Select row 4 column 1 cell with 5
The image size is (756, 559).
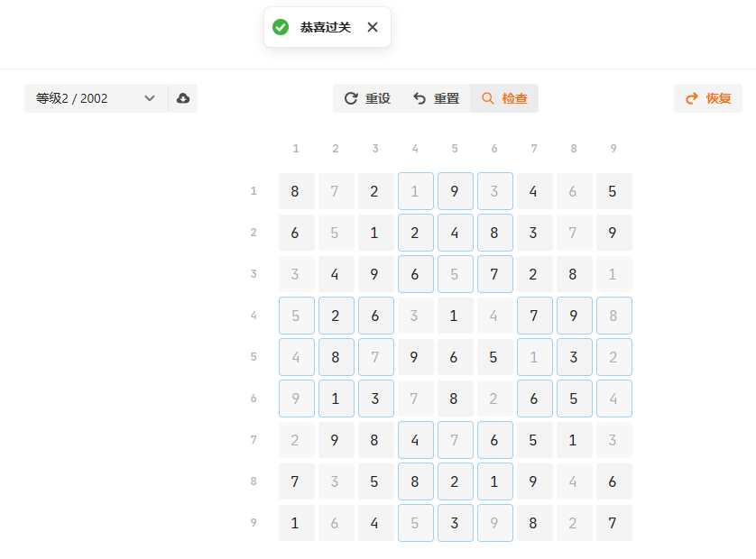296,316
